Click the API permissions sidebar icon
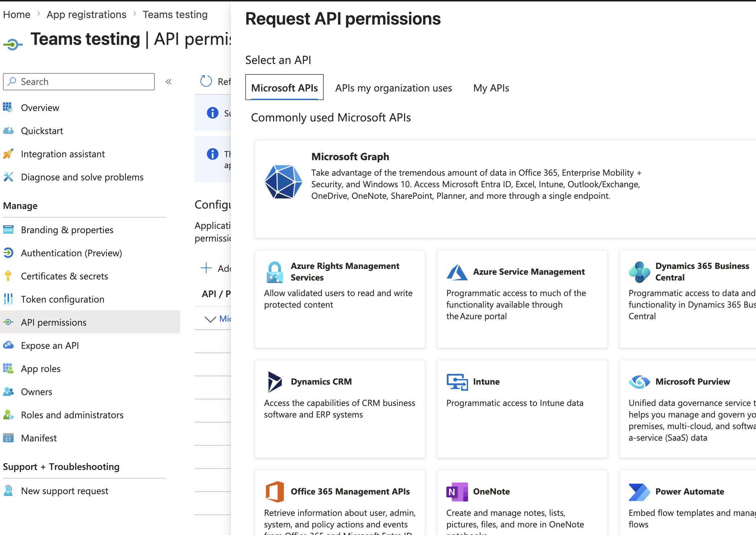The height and width of the screenshot is (535, 756). pos(8,322)
